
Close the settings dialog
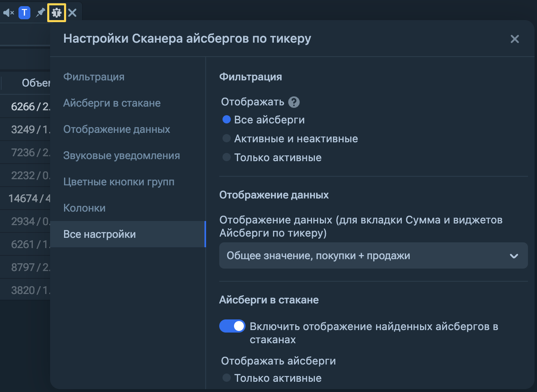(x=514, y=39)
